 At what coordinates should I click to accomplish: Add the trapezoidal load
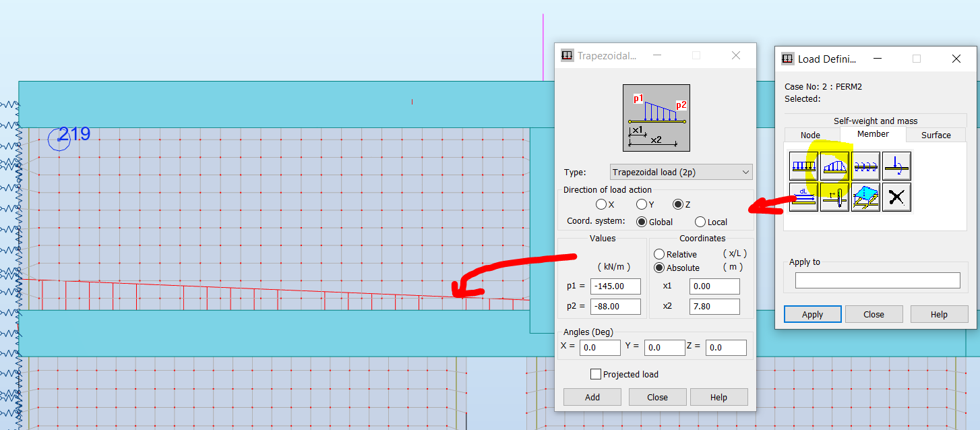click(x=592, y=396)
